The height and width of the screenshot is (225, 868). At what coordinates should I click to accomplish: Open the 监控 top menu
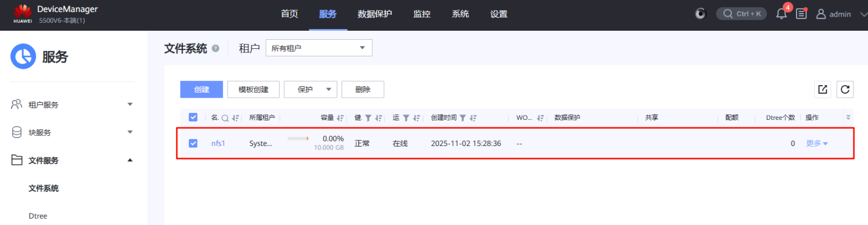(422, 14)
